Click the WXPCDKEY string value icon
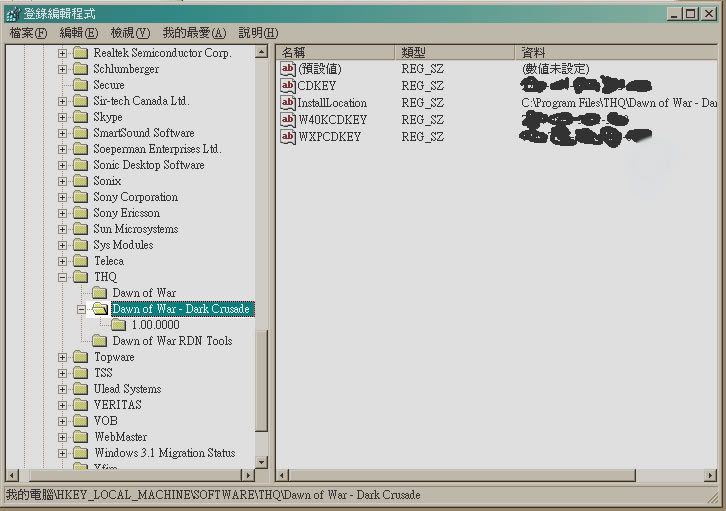This screenshot has width=726, height=511. click(288, 137)
